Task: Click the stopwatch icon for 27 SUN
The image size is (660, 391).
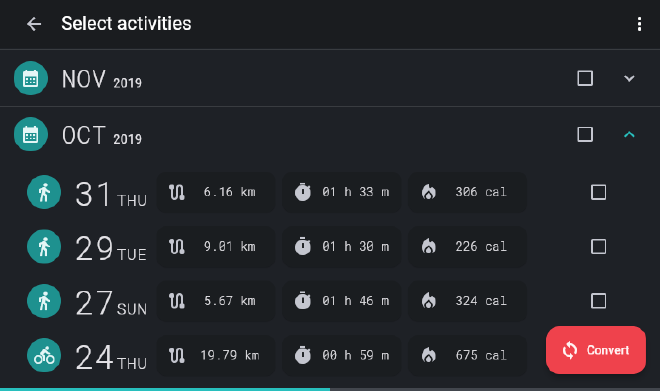Action: pos(303,301)
